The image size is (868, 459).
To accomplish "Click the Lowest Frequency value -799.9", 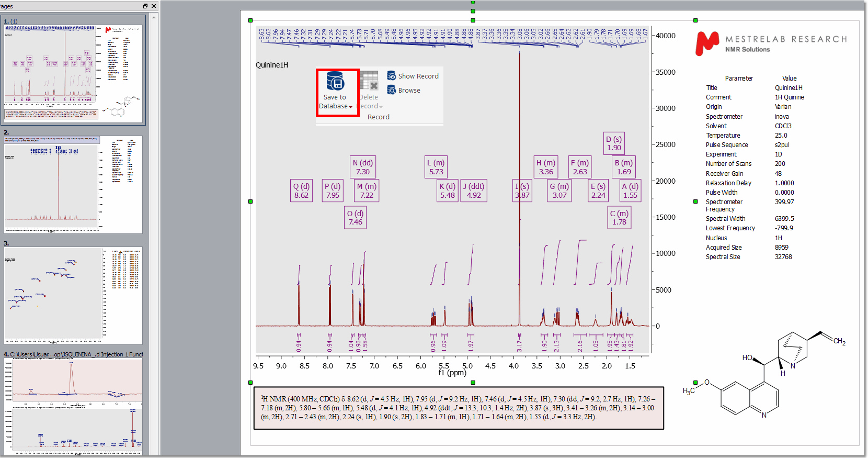I will (784, 228).
